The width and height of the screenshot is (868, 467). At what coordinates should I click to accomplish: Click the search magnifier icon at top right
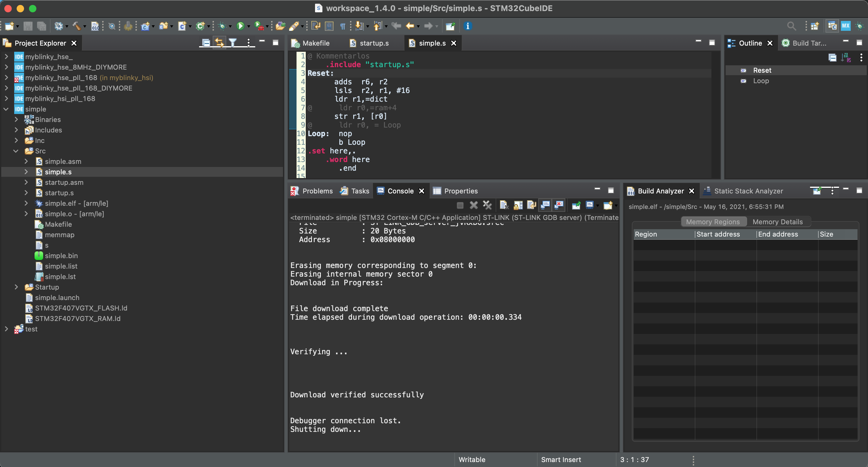point(792,26)
